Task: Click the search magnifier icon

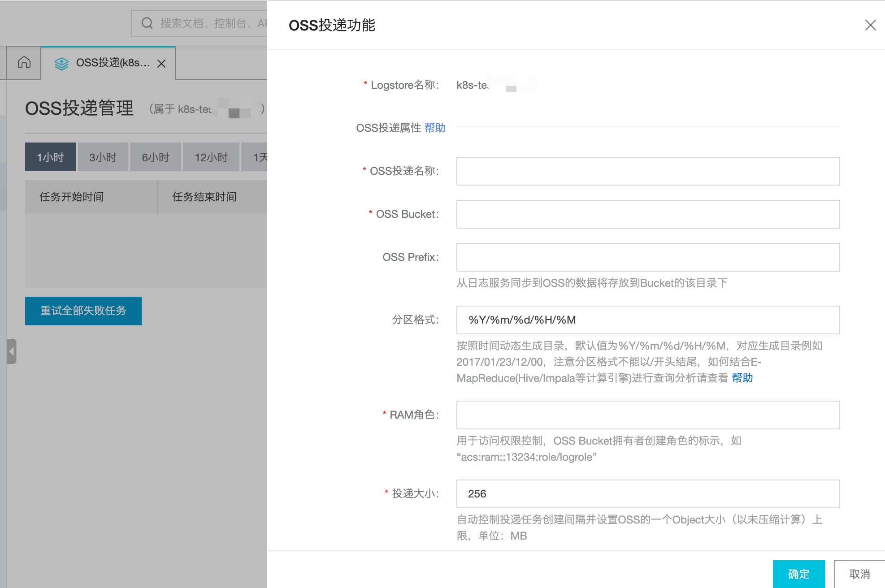Action: (147, 23)
